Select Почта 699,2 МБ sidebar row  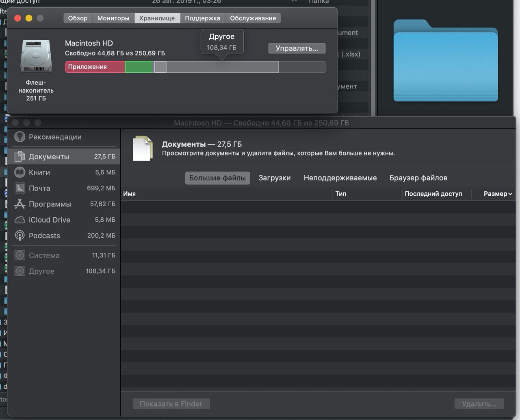64,188
